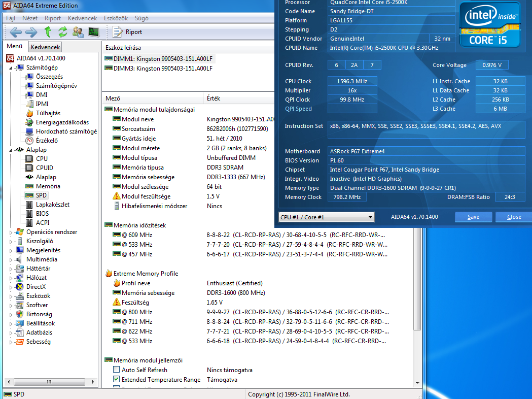This screenshot has width=532, height=399.
Task: Open the users icon in the toolbar
Action: coord(78,32)
